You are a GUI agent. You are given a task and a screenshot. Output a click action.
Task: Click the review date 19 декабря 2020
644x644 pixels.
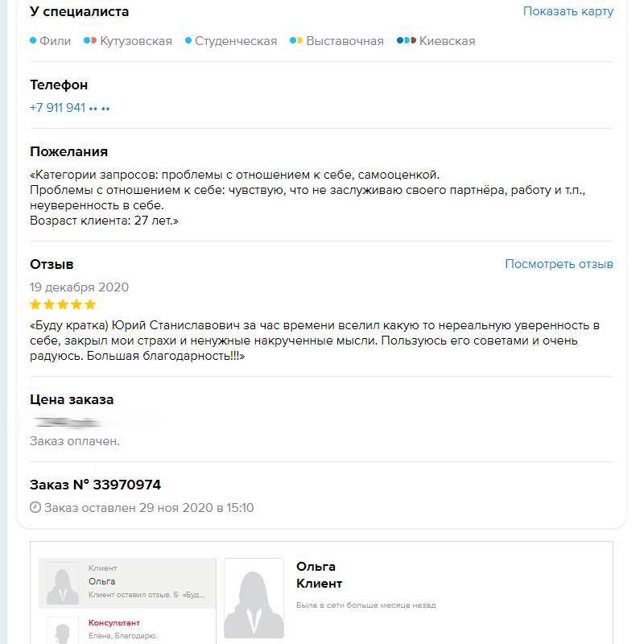click(79, 287)
